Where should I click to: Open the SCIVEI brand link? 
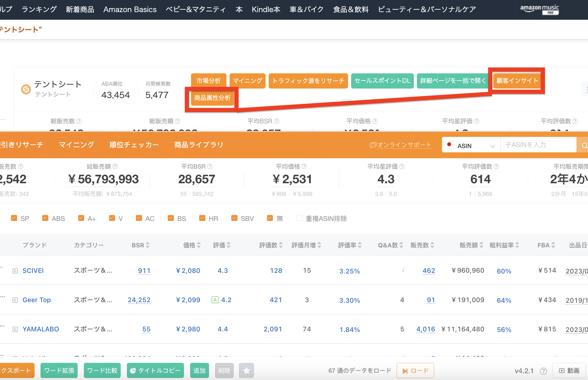pyautogui.click(x=33, y=271)
